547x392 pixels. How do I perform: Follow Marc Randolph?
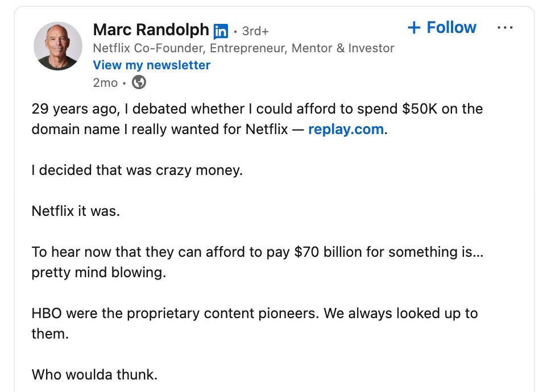(x=442, y=27)
